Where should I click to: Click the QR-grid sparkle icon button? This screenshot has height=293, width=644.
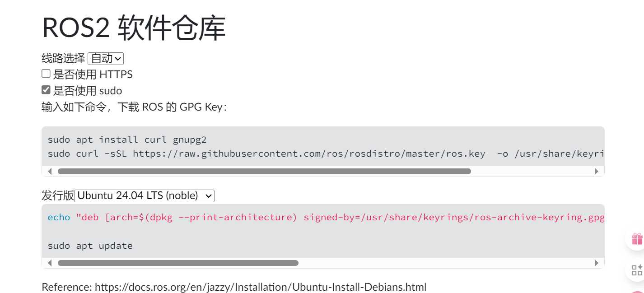click(637, 270)
